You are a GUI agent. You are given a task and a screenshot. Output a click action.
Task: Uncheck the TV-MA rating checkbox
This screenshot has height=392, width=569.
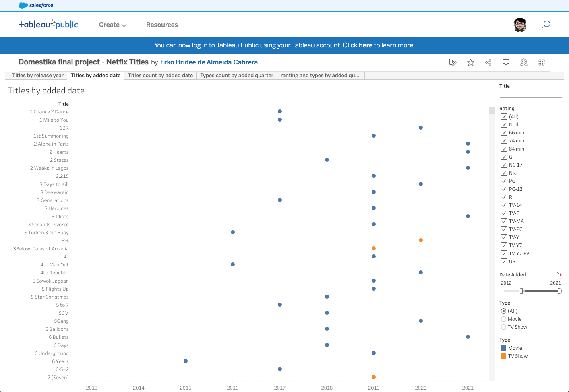click(504, 221)
